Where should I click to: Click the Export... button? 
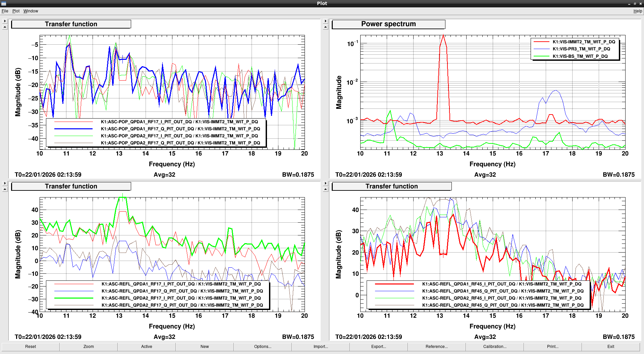tap(378, 347)
